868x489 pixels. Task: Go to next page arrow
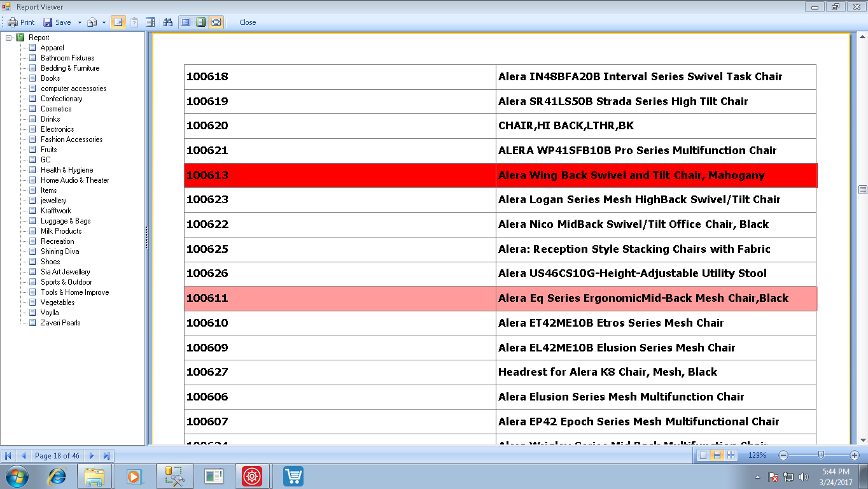point(92,455)
